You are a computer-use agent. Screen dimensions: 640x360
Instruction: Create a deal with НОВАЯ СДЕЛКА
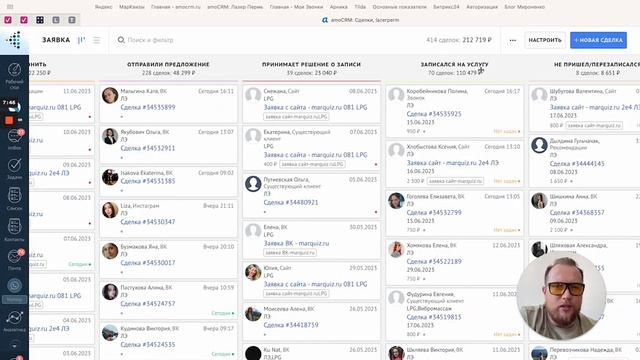(598, 40)
